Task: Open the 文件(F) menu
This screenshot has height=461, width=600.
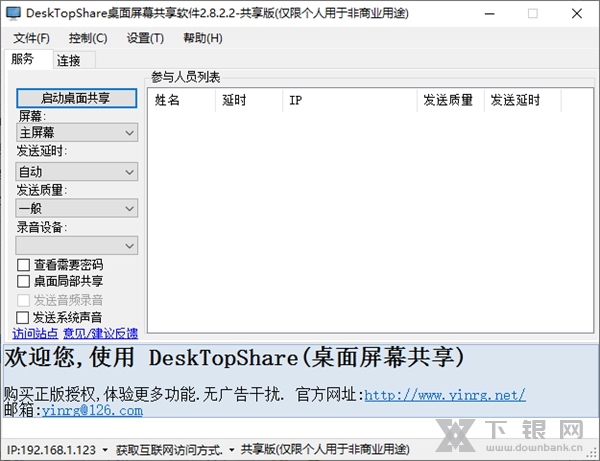Action: (32, 38)
